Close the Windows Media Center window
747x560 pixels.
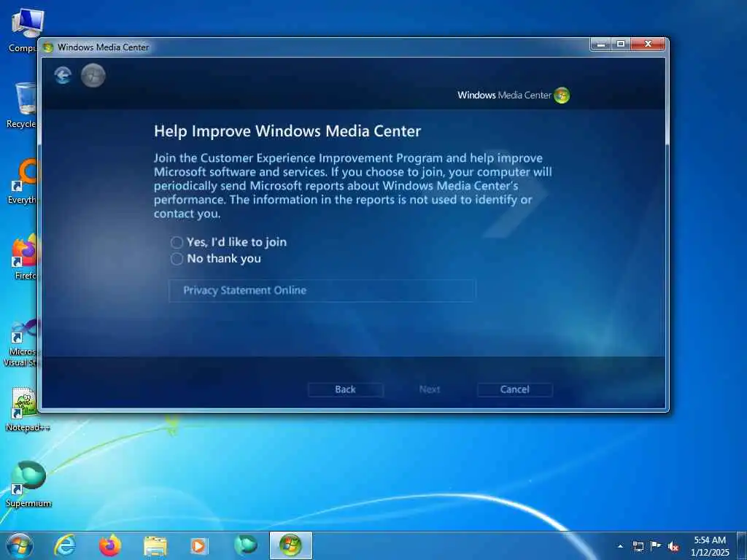[648, 44]
